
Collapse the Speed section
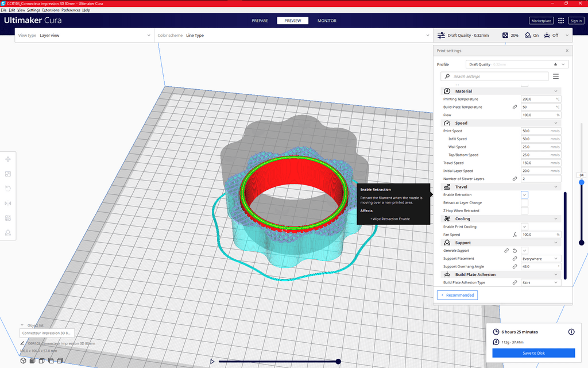[x=501, y=123]
